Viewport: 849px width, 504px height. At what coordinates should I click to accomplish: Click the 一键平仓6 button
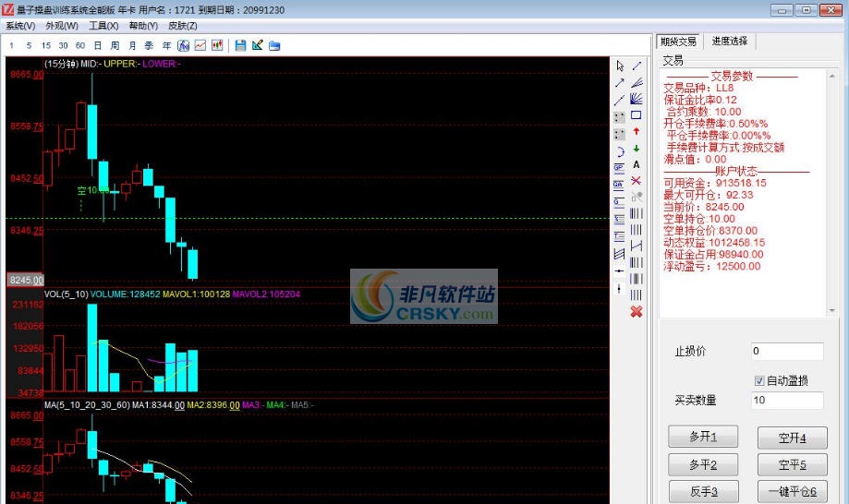[792, 492]
